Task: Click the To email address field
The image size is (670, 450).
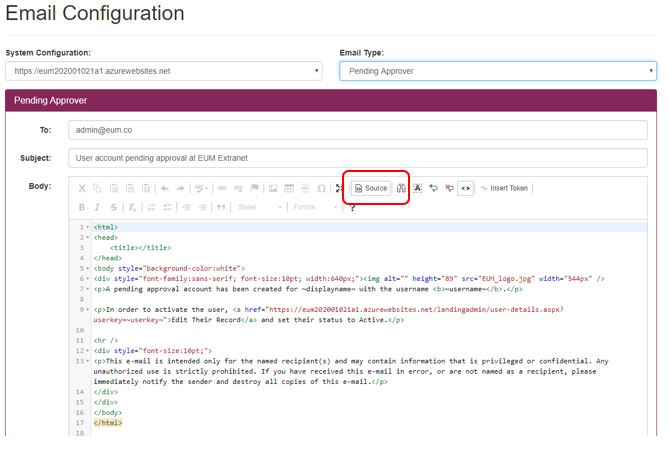Action: point(358,130)
